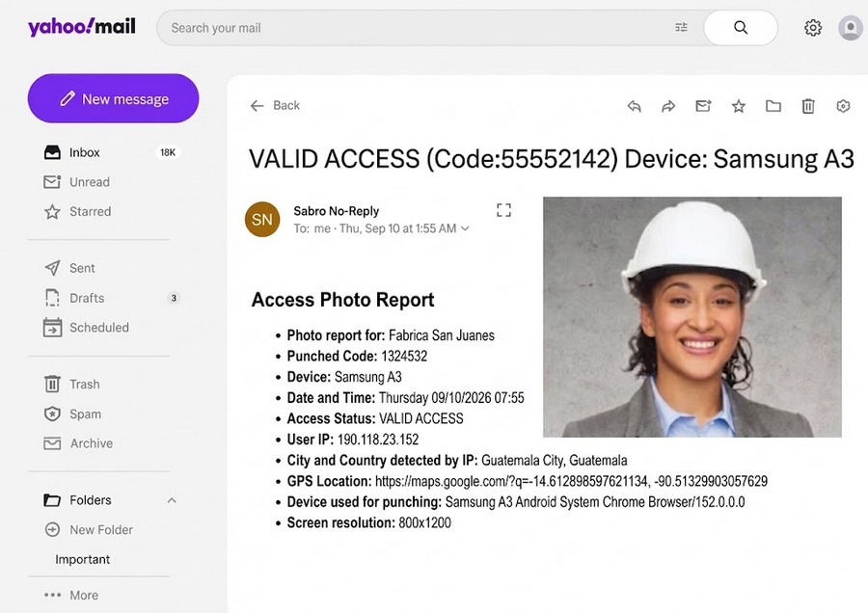Compose with New message button
Viewport: 868px width, 613px height.
(114, 98)
